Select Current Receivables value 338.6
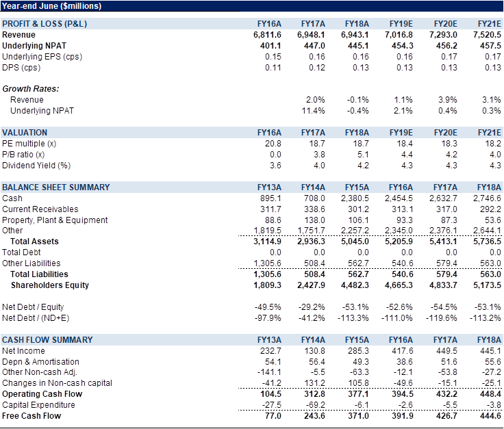Image resolution: width=504 pixels, height=429 pixels. pos(314,209)
